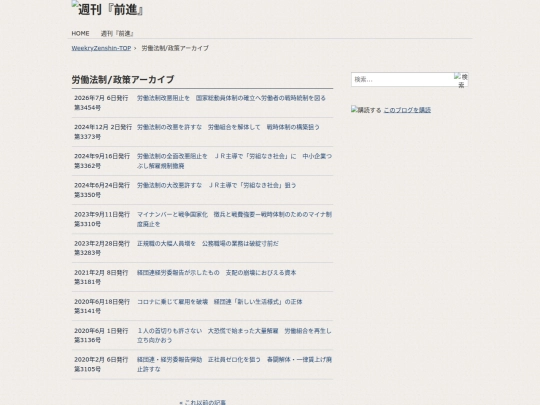The image size is (540, 405).
Task: Click the 労働法制/政策アーカイブ page heading
Action: click(x=123, y=80)
